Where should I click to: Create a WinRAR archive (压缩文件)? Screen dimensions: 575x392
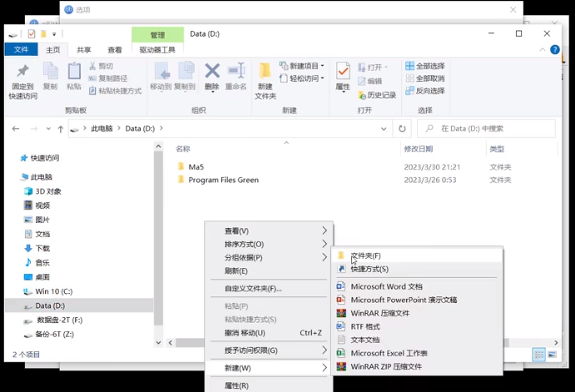tap(417, 313)
